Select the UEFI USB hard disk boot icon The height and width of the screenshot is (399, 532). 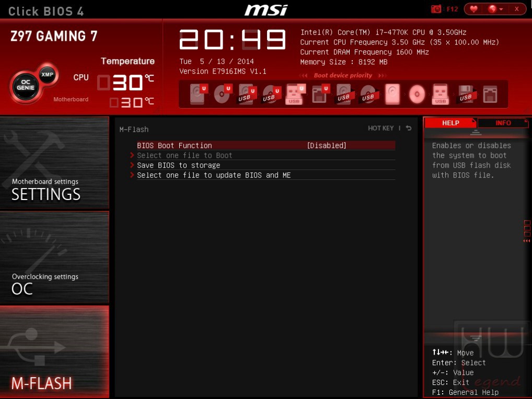tap(247, 94)
